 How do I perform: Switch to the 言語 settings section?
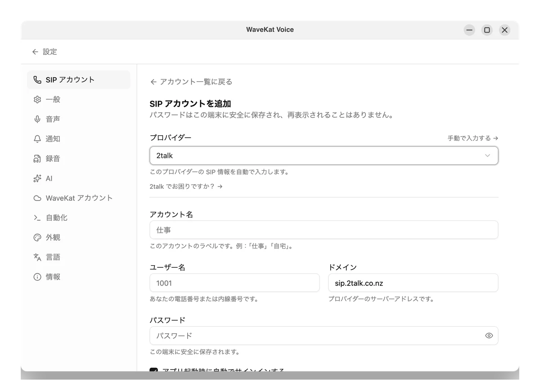point(79,257)
